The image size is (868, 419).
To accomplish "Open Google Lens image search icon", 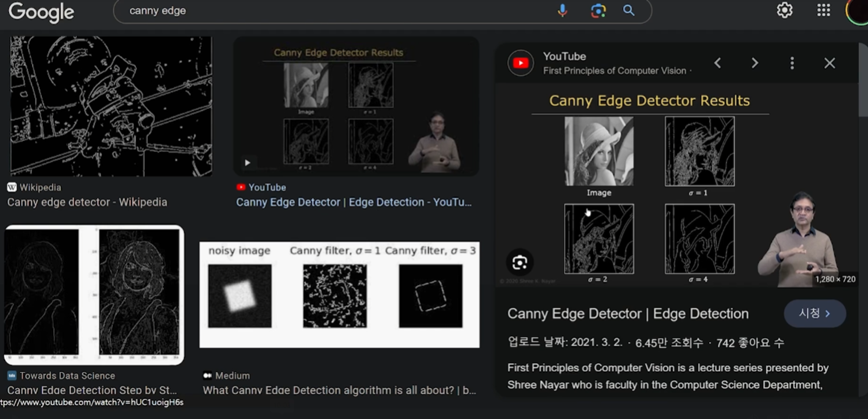I will pos(598,10).
